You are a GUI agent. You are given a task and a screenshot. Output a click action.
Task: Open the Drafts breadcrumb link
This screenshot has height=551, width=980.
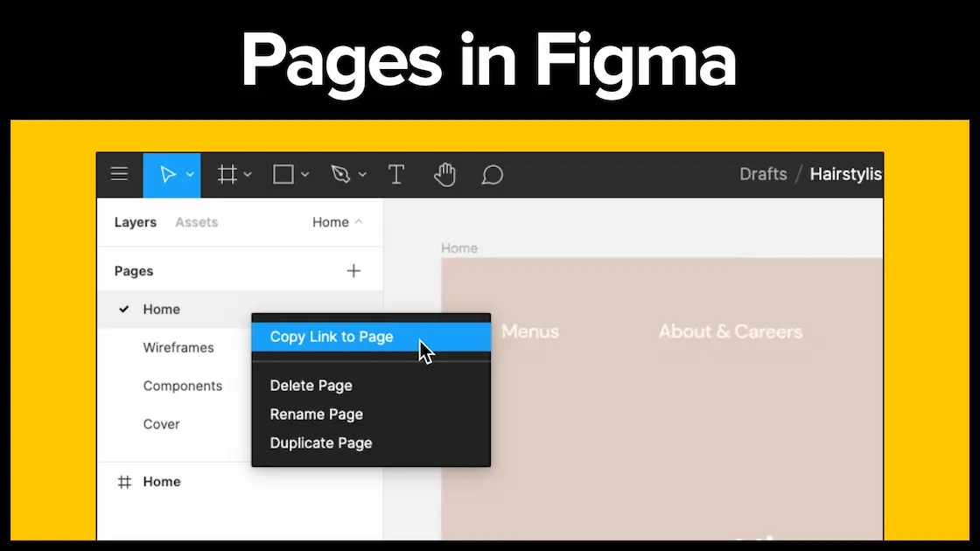762,174
